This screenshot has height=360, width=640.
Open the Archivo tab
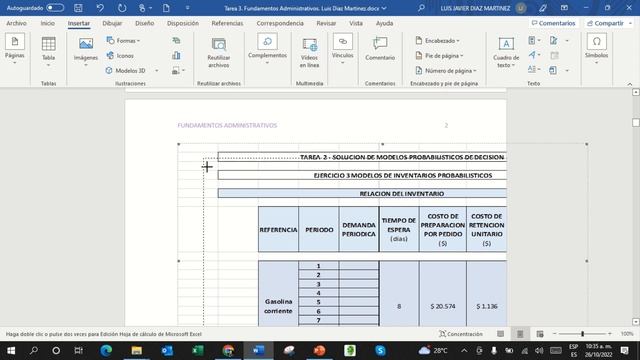point(16,23)
